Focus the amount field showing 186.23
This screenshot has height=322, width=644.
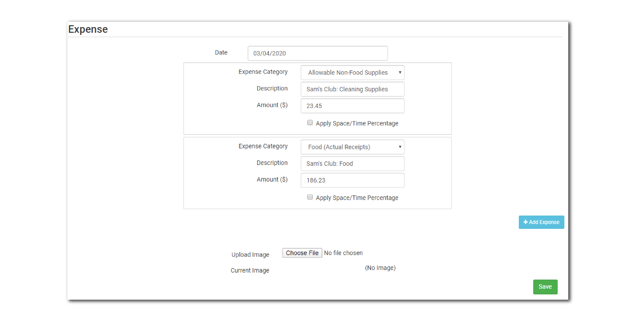tap(352, 181)
